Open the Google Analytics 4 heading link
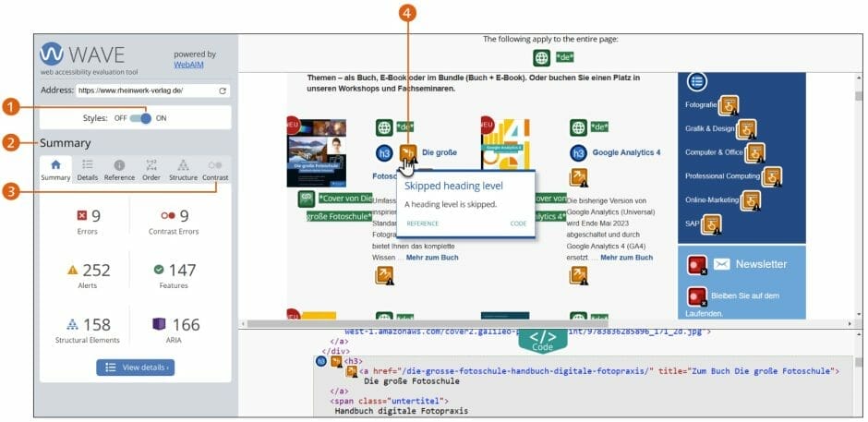The width and height of the screenshot is (868, 422). (626, 152)
